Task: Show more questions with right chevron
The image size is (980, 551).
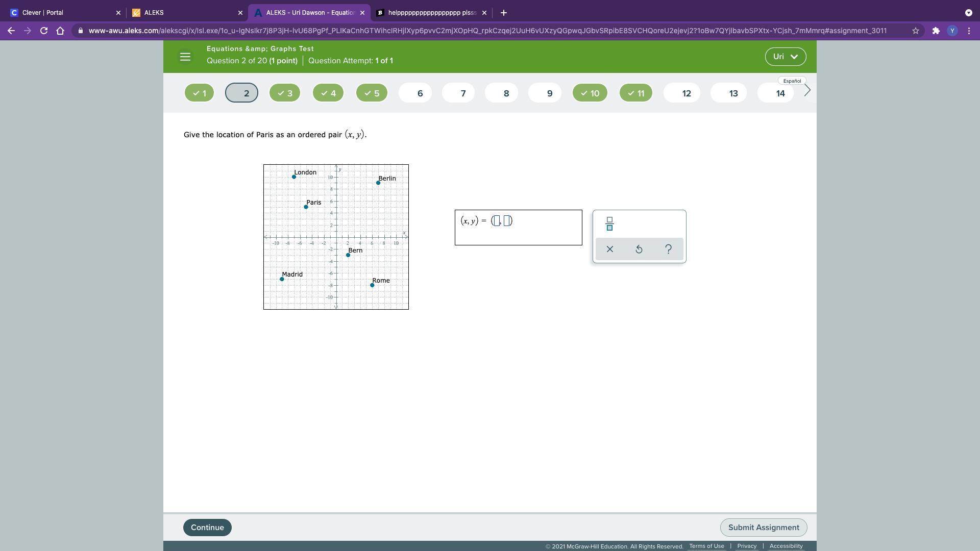Action: tap(807, 91)
